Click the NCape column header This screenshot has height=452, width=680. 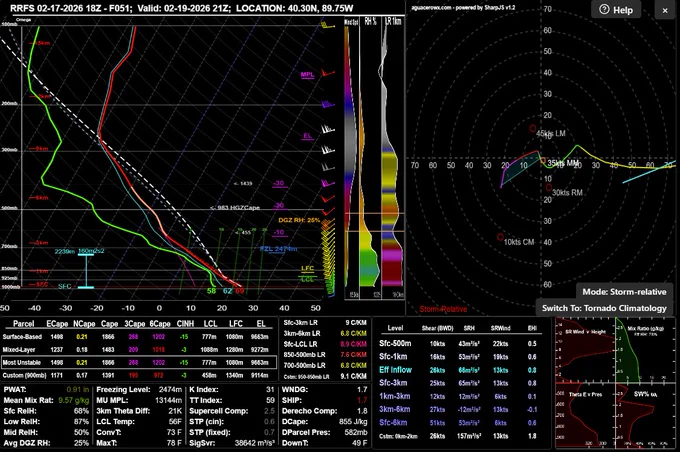(x=84, y=324)
